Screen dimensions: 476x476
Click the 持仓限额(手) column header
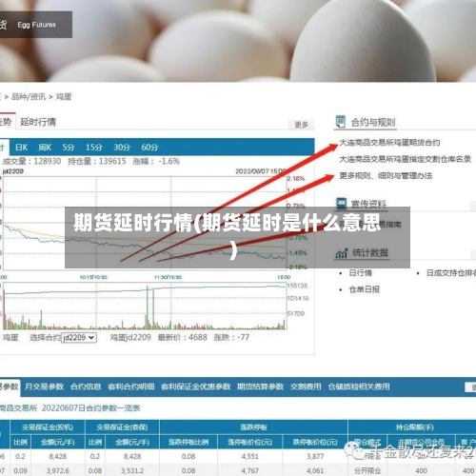tap(415, 427)
